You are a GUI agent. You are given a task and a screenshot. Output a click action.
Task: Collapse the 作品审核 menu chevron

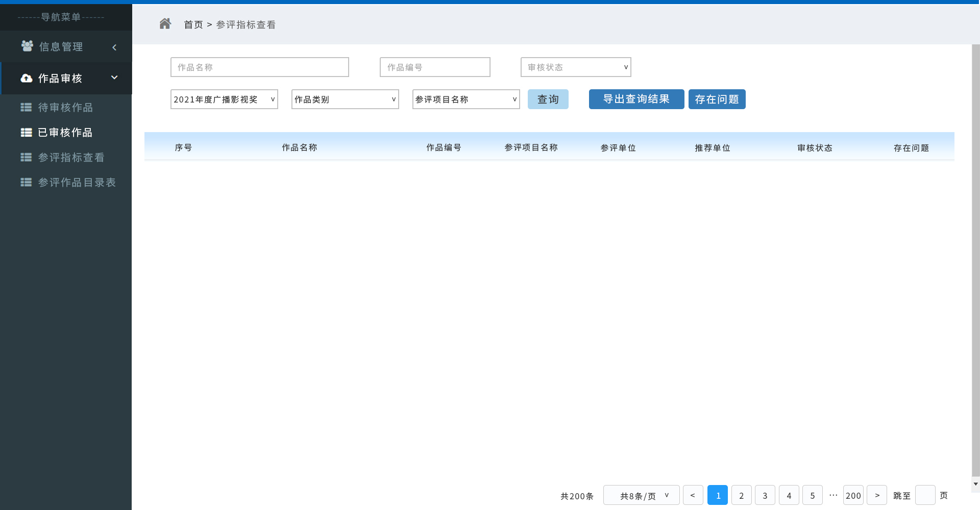(x=114, y=78)
